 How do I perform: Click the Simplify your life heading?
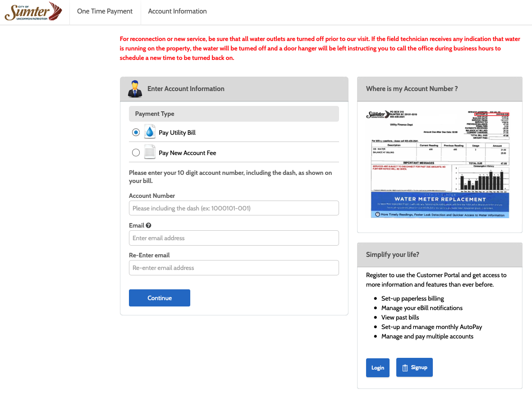tap(393, 255)
